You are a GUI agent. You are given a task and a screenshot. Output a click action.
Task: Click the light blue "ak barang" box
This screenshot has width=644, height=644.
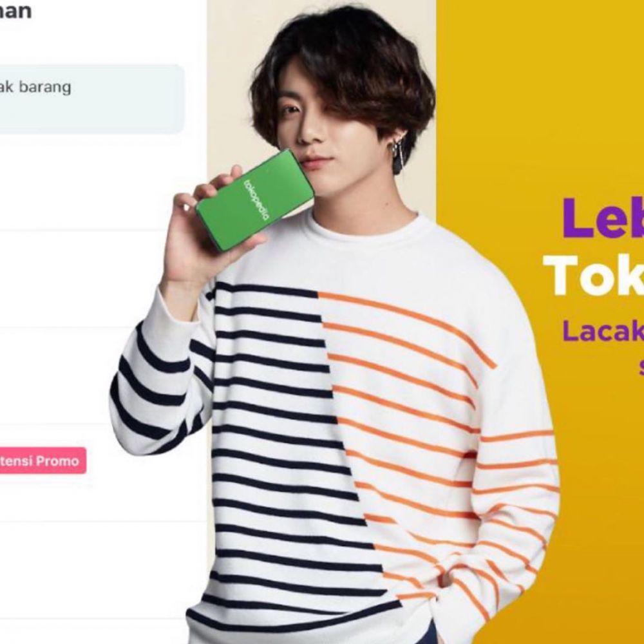(91, 99)
